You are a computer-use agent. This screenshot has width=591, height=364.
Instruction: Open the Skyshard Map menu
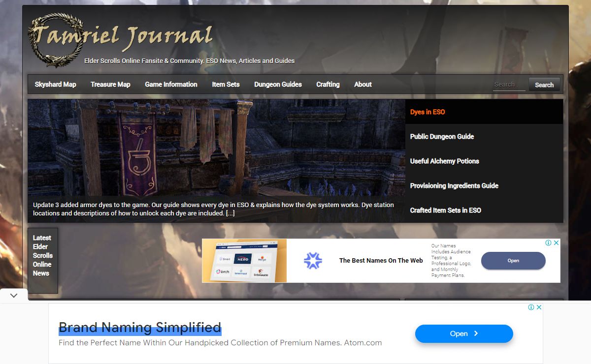[55, 85]
